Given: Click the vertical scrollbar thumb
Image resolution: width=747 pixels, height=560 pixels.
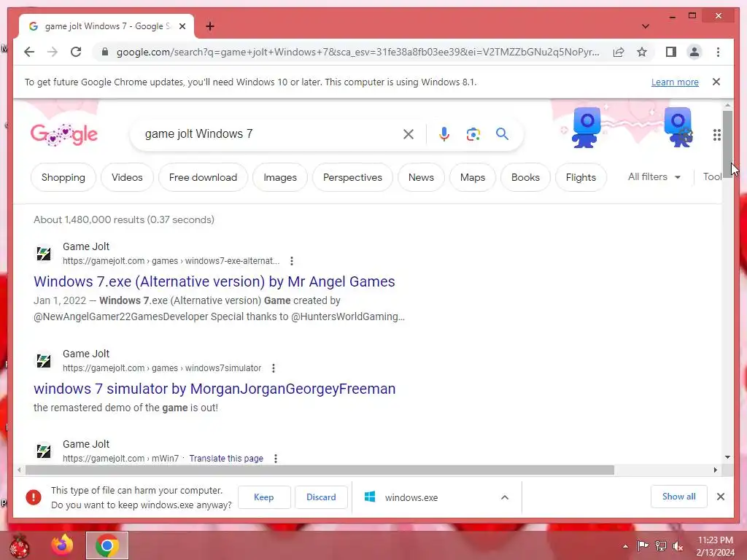Looking at the screenshot, I should 727,144.
